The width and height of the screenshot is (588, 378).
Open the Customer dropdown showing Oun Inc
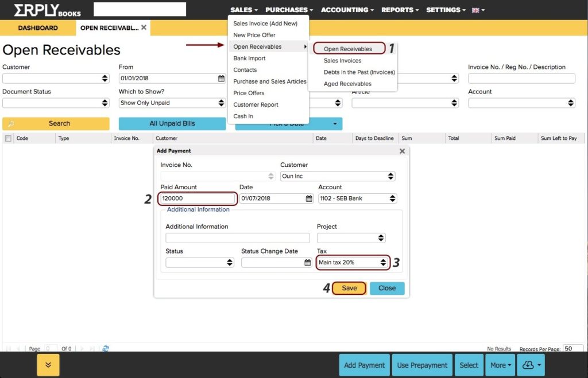click(338, 175)
